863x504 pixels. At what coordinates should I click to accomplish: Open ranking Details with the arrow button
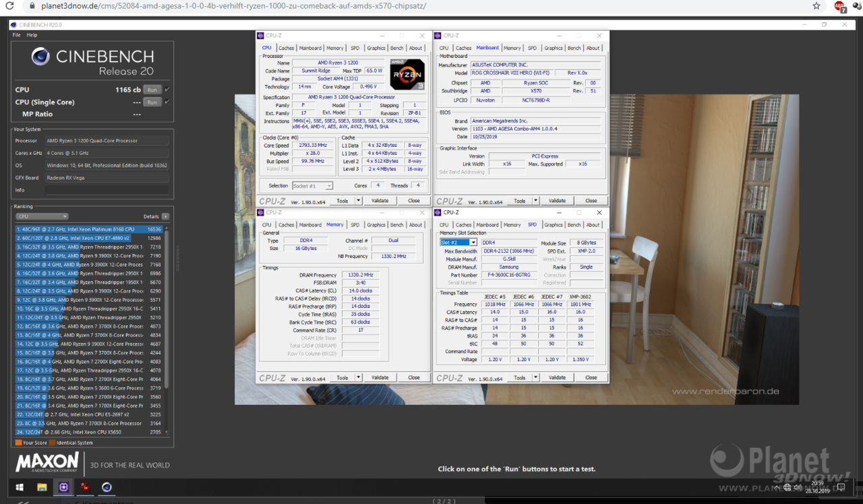[165, 216]
